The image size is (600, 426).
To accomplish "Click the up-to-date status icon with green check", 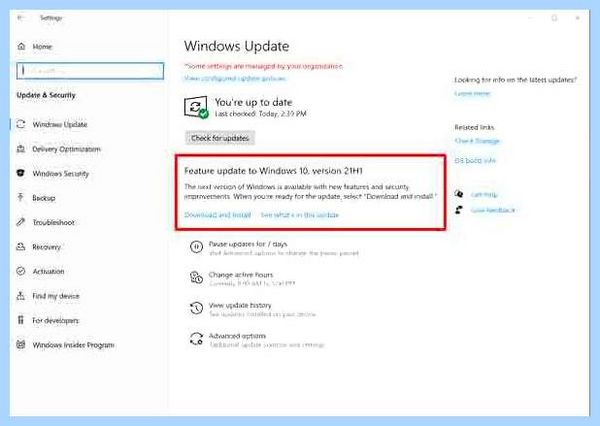I will click(x=196, y=107).
